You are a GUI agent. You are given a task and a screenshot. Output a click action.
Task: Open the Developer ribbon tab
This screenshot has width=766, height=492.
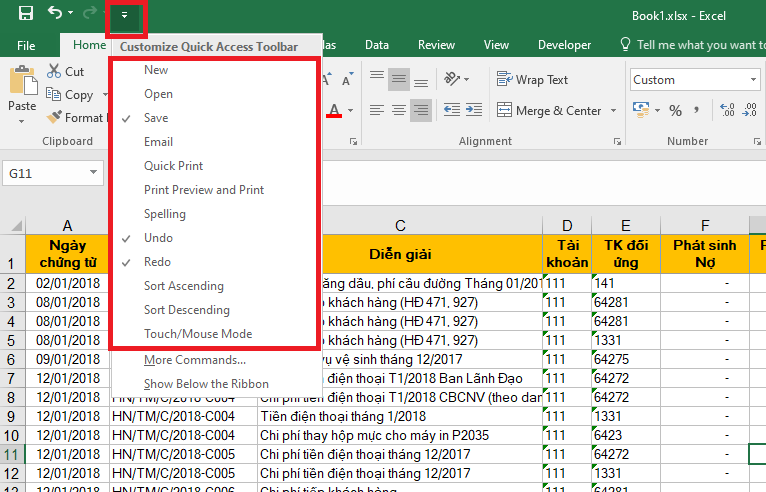tap(564, 45)
